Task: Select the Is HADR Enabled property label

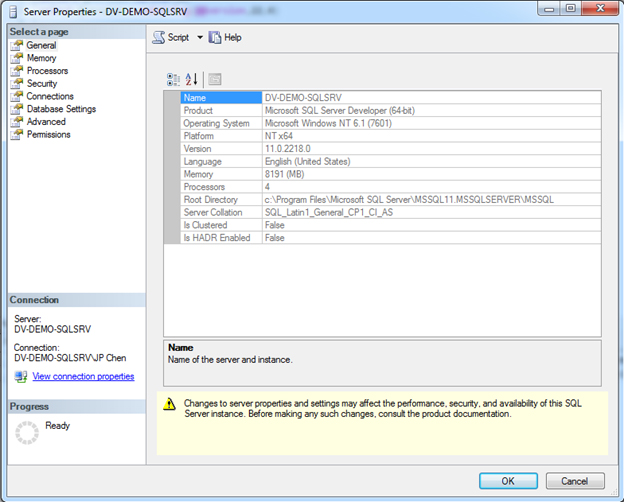Action: click(221, 238)
